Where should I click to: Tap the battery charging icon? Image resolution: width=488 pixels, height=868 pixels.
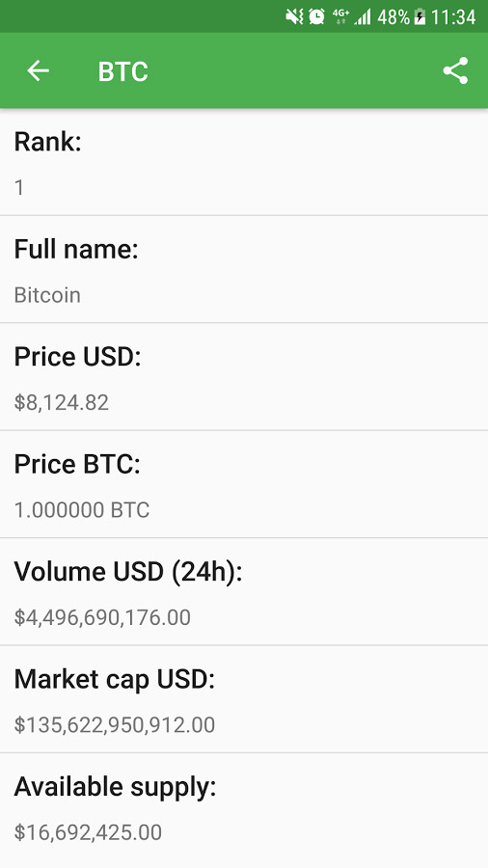point(420,16)
